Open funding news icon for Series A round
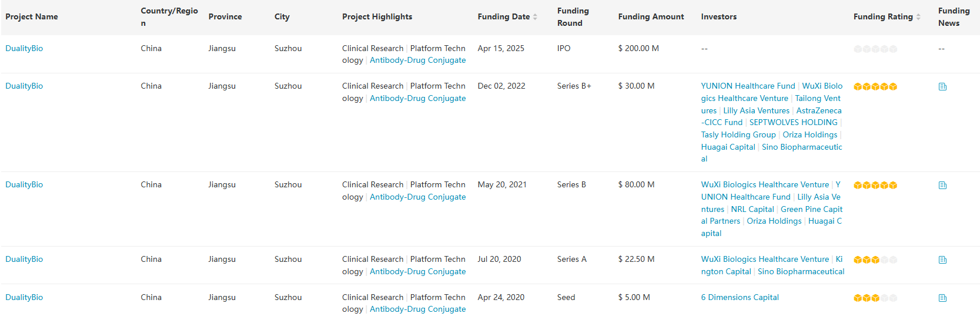Viewport: 980px width, 320px height. [x=942, y=260]
